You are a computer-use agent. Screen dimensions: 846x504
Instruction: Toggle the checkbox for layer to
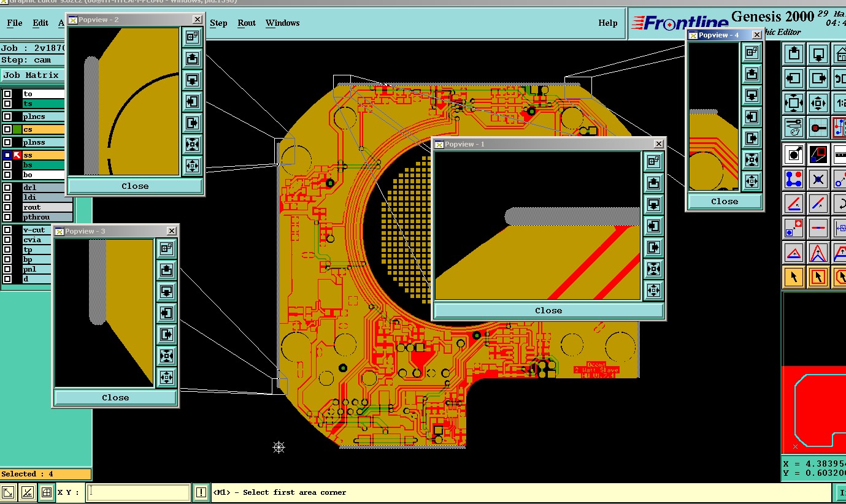tap(7, 94)
